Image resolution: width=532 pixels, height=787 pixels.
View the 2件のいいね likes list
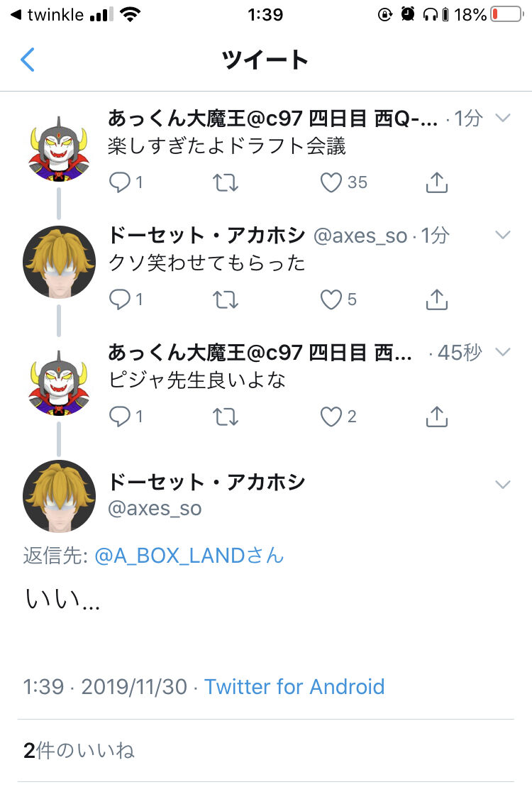coord(79,750)
